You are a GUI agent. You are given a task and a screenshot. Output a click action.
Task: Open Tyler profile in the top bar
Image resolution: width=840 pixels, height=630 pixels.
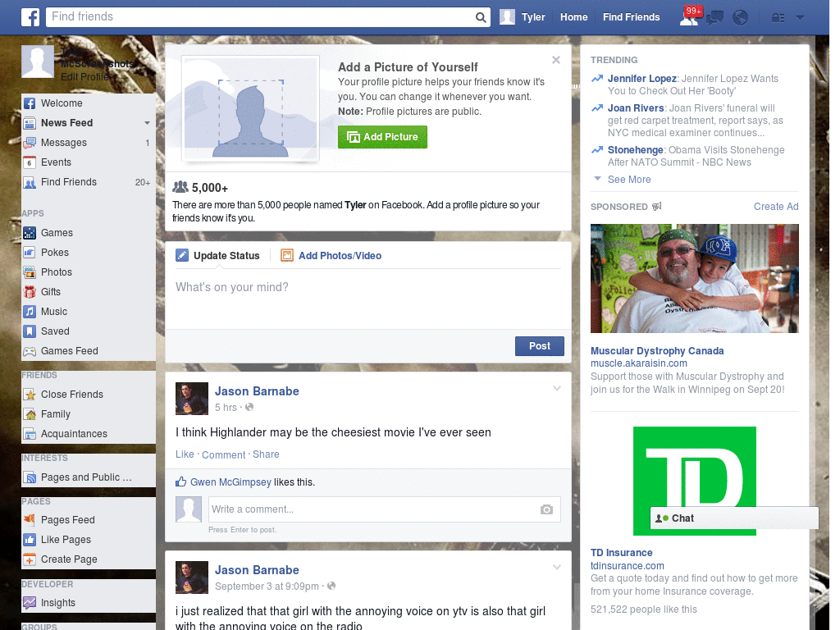523,17
